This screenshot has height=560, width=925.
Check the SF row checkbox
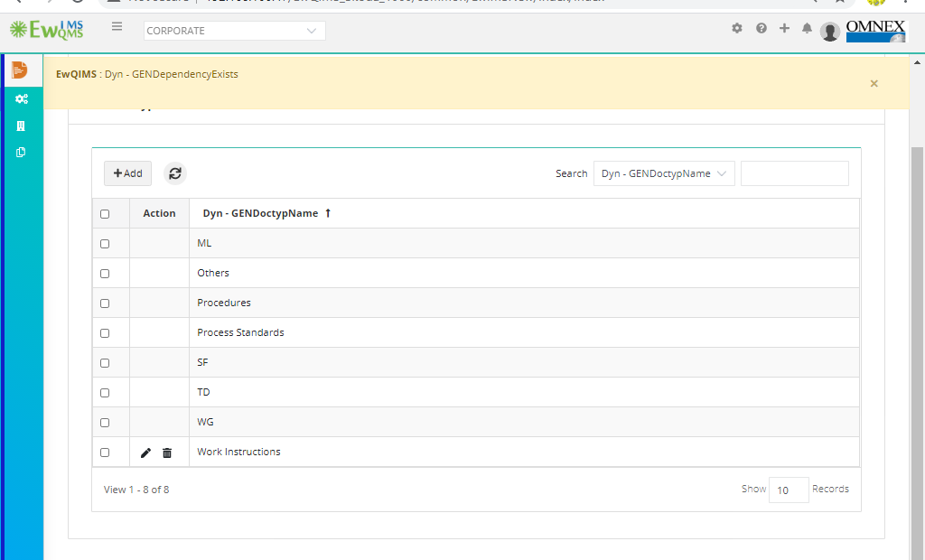[105, 363]
